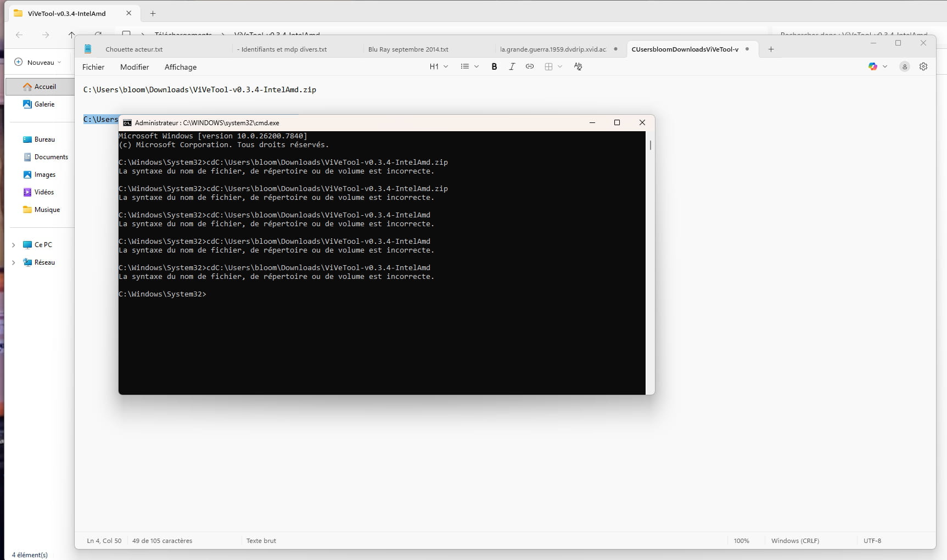The image size is (947, 560).
Task: Open the Images folder in sidebar
Action: coord(40,175)
